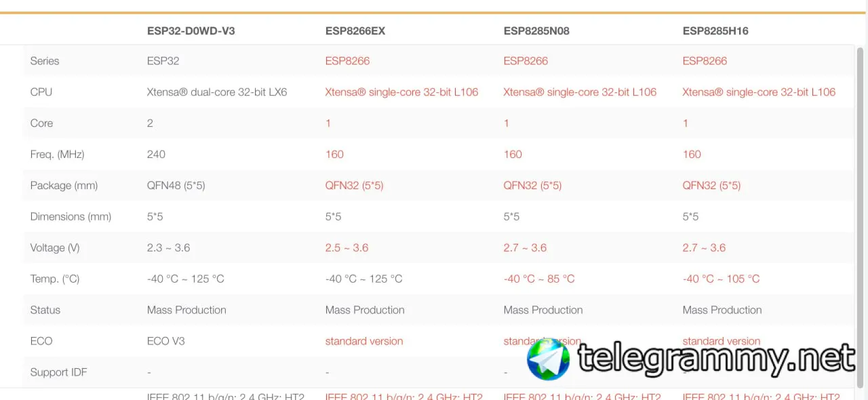Image resolution: width=868 pixels, height=400 pixels.
Task: Click the Xtensa dual-core 32-bit LX6 cell
Action: [217, 92]
